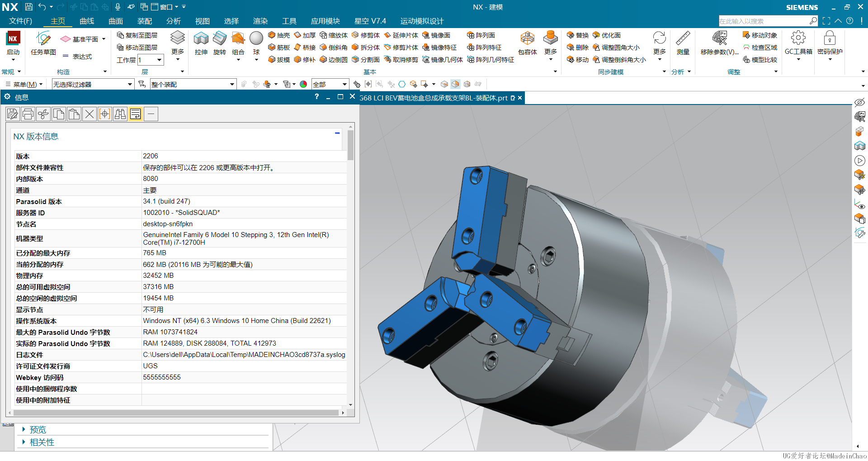Click the 测量 measure tool
The height and width of the screenshot is (461, 868).
pyautogui.click(x=683, y=44)
